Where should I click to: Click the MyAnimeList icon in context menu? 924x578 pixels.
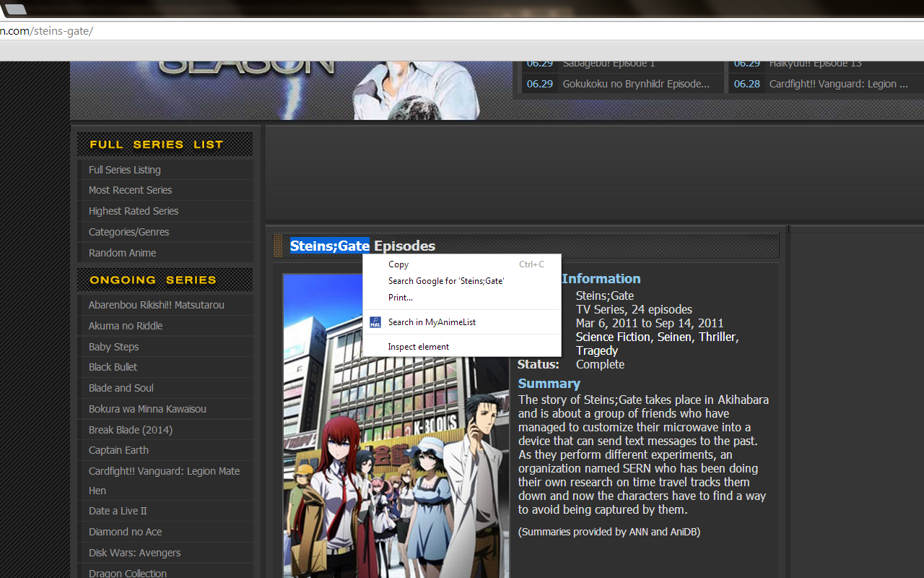coord(375,322)
